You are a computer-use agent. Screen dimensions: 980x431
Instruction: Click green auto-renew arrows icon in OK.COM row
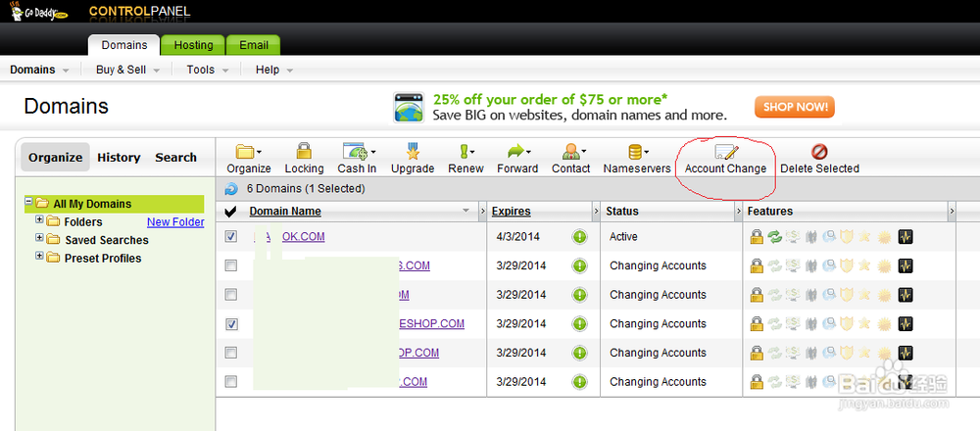click(x=775, y=237)
